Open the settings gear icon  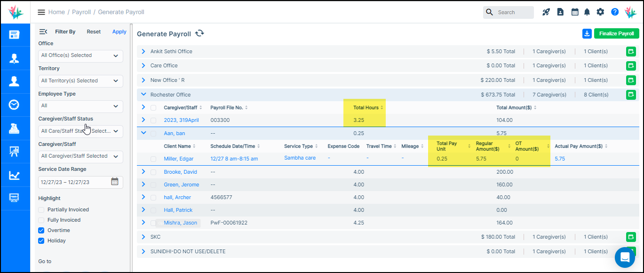pos(600,12)
